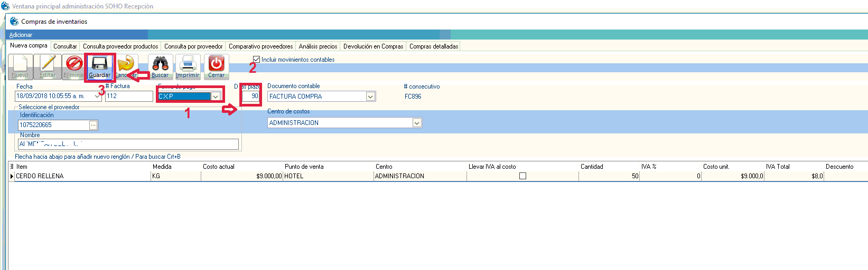Click the # Factura number field
868x270 pixels.
pos(128,97)
